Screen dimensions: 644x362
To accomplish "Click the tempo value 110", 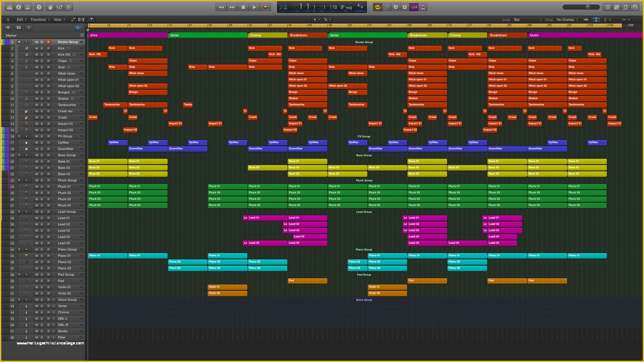I will click(333, 7).
